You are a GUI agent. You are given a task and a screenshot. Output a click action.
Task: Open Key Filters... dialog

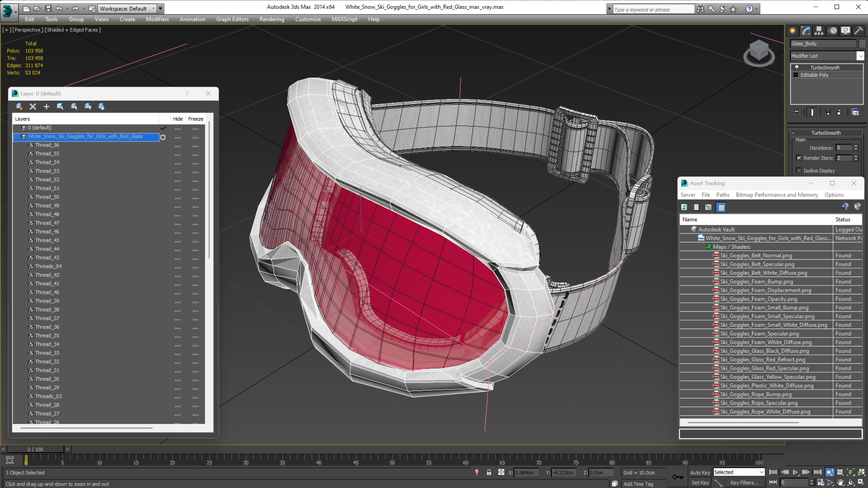[x=744, y=482]
